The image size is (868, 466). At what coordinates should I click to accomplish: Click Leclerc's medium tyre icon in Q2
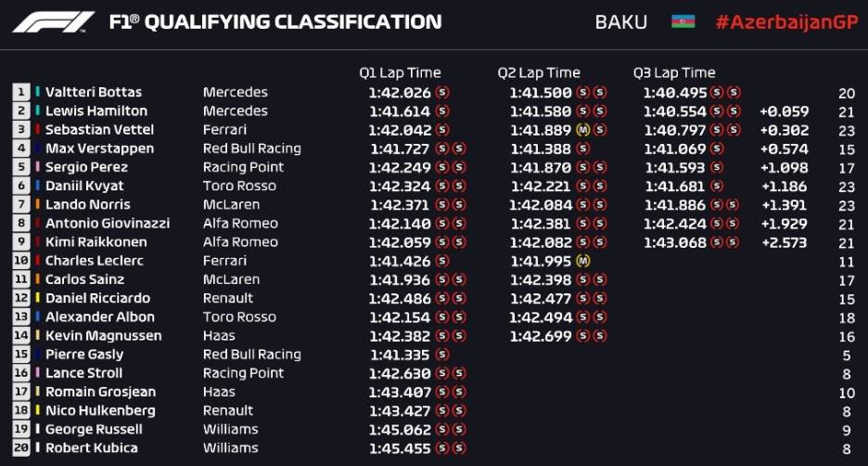click(x=582, y=261)
